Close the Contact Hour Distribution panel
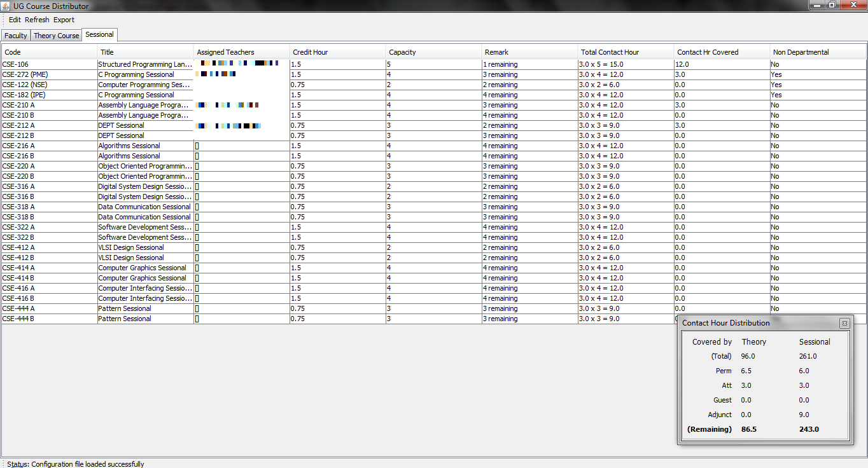Image resolution: width=868 pixels, height=468 pixels. (844, 323)
